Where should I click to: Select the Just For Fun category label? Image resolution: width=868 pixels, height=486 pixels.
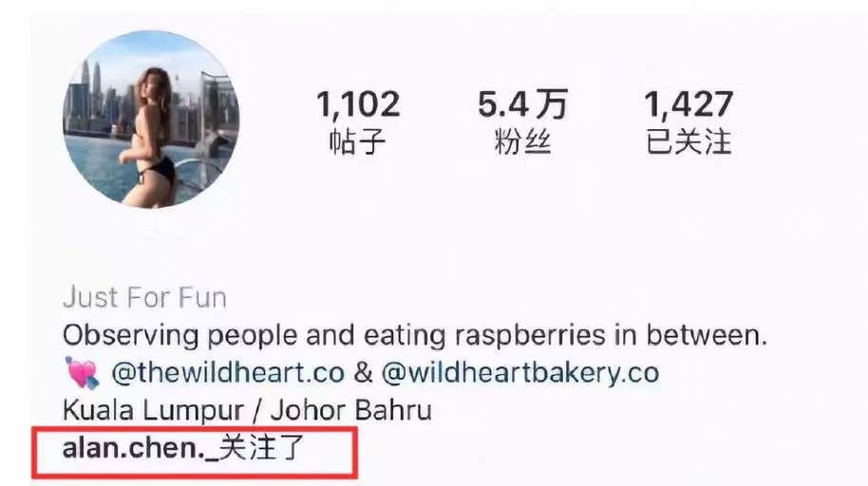coord(144,298)
